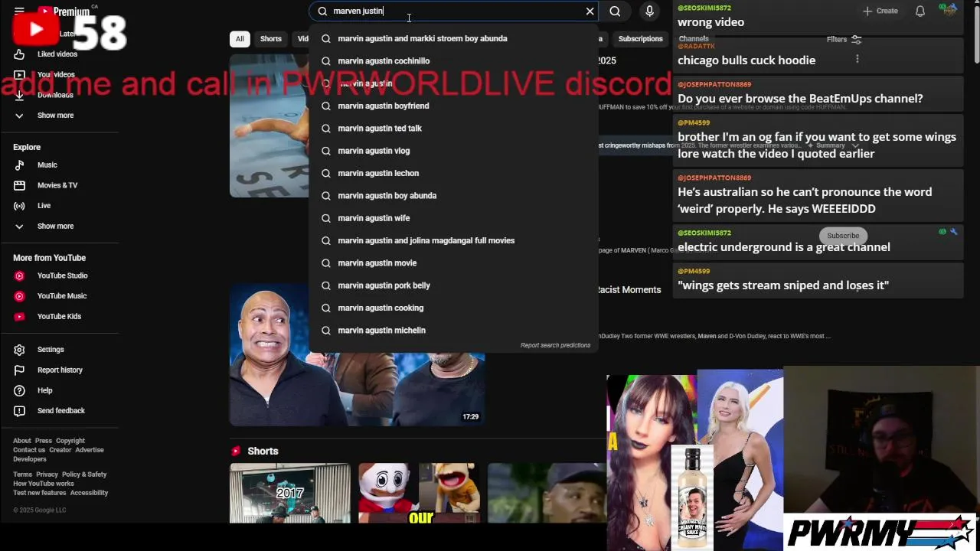This screenshot has width=980, height=551.
Task: Choose suggestion marvin agustin pork belly
Action: [453, 285]
